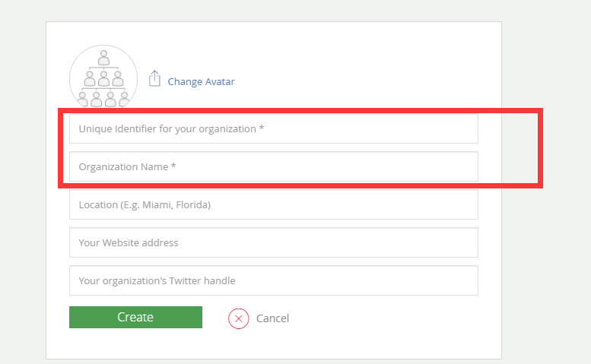591x364 pixels.
Task: Click the red circled X cancel icon
Action: [x=239, y=318]
